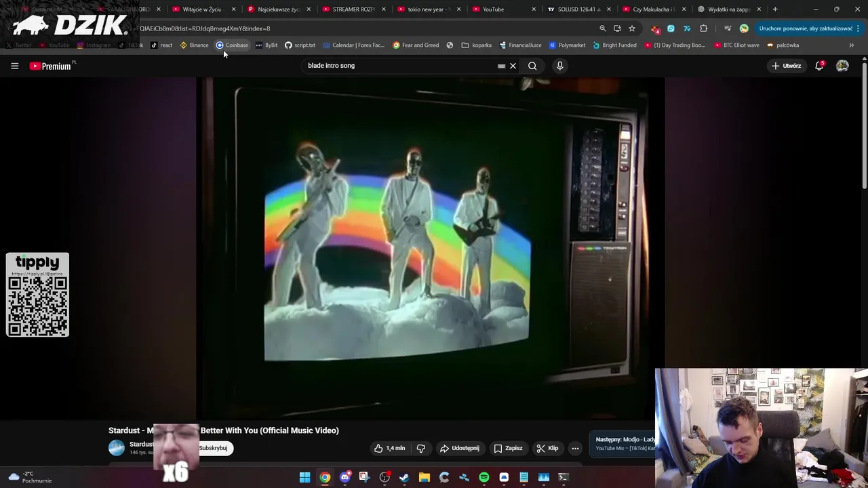This screenshot has height=488, width=868.
Task: Dislike the video with thumbs-down
Action: click(x=421, y=448)
